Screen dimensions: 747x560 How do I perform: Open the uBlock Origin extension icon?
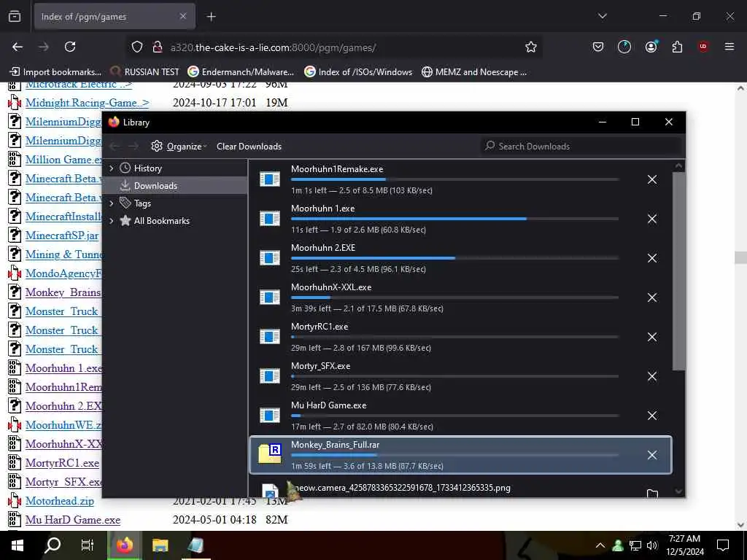click(703, 47)
